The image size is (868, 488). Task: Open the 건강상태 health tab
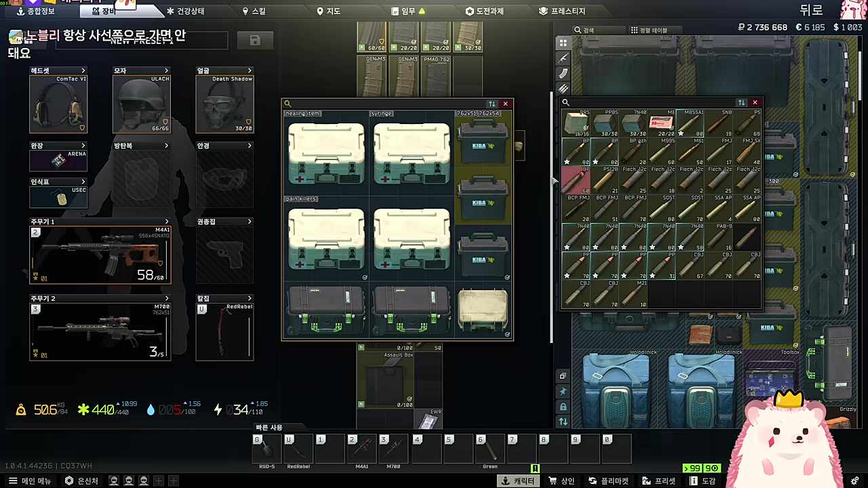click(x=185, y=12)
